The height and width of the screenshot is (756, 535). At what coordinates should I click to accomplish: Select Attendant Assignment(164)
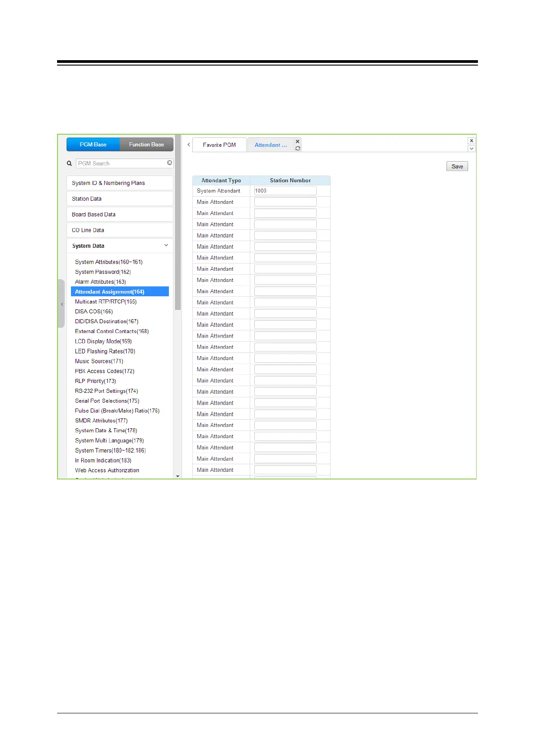(x=120, y=292)
